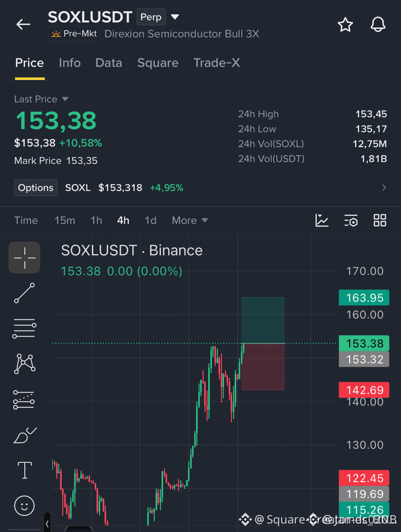Select the text annotation tool
This screenshot has width=401, height=532.
pyautogui.click(x=25, y=470)
